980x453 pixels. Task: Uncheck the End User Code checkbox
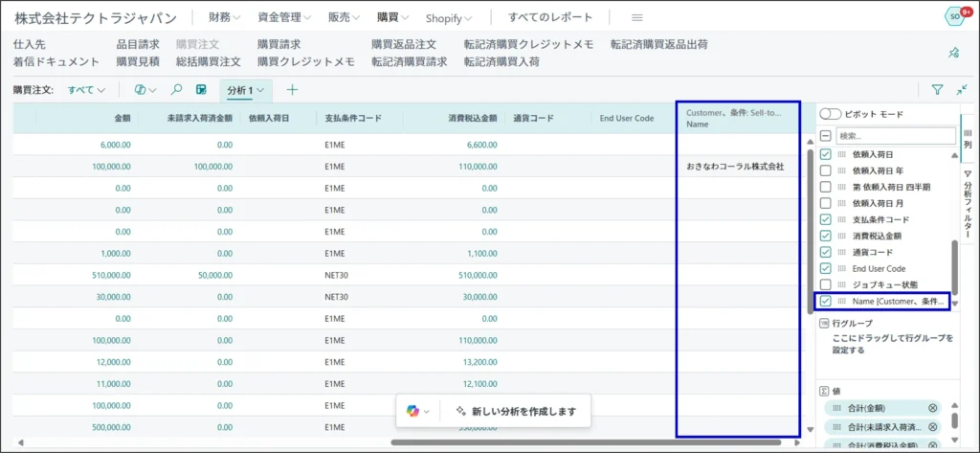point(826,268)
